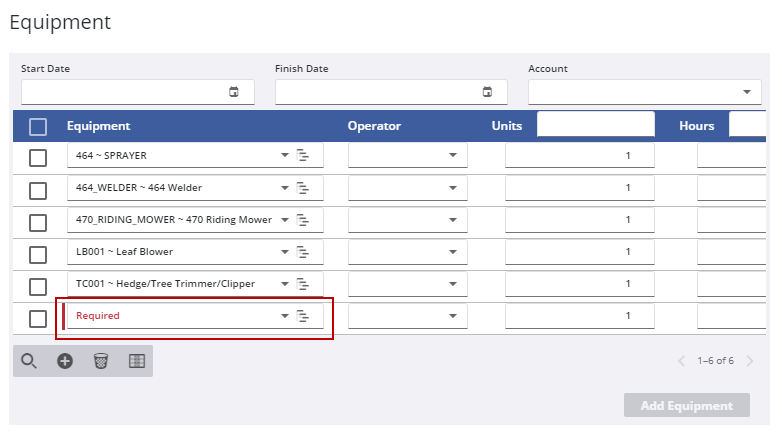Expand equipment dropdown for 464 ~ SPRAYER
Screen dimensions: 782x436
[x=285, y=155]
